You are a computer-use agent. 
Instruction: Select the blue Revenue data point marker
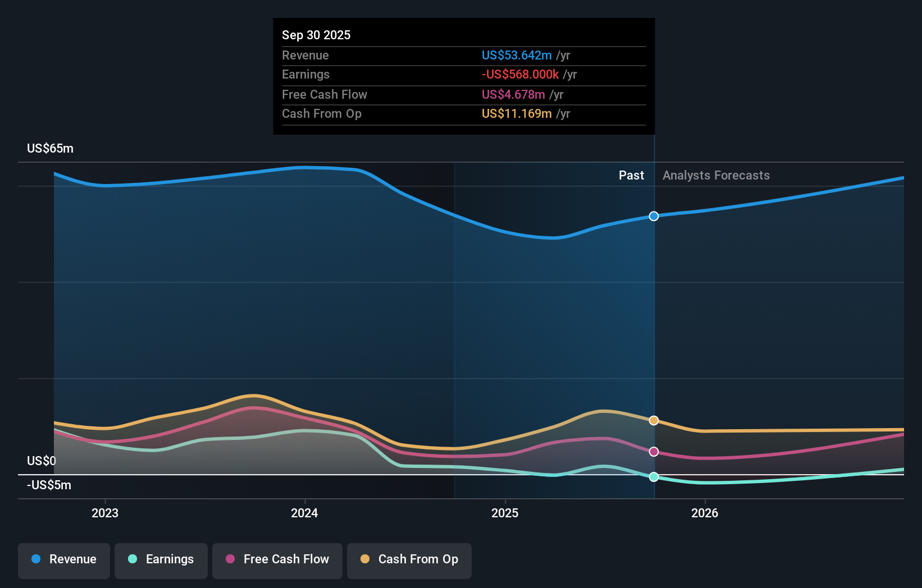pos(654,216)
